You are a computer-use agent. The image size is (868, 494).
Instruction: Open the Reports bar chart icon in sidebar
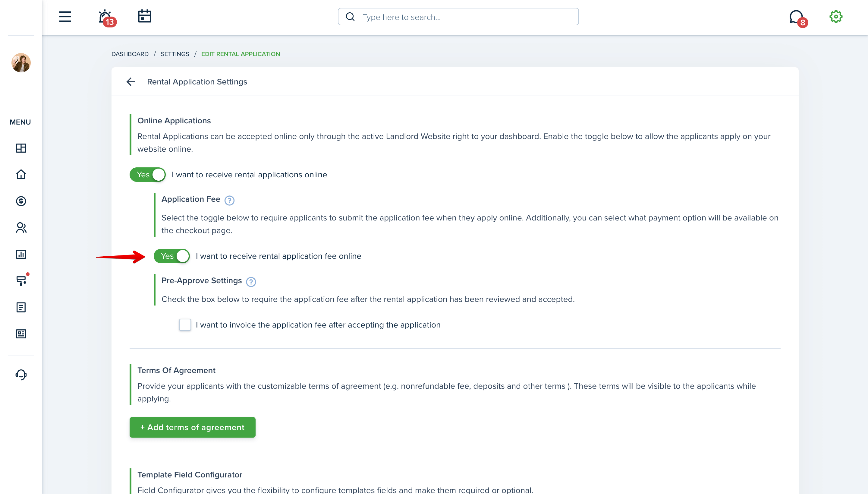[21, 254]
